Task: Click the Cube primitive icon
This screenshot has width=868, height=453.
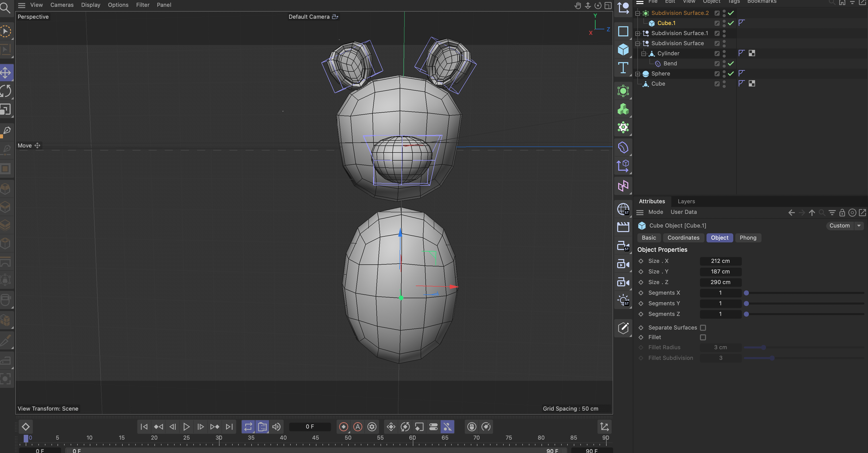Action: click(x=623, y=49)
